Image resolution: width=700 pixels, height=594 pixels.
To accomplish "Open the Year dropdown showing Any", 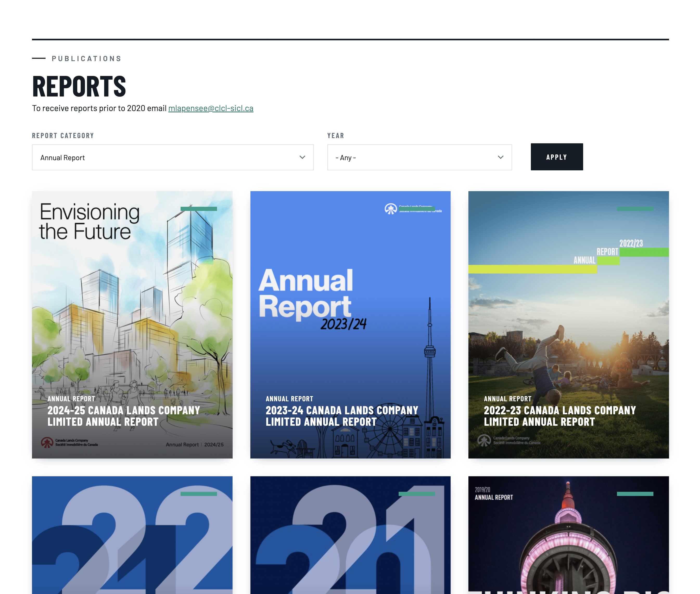I will click(419, 157).
